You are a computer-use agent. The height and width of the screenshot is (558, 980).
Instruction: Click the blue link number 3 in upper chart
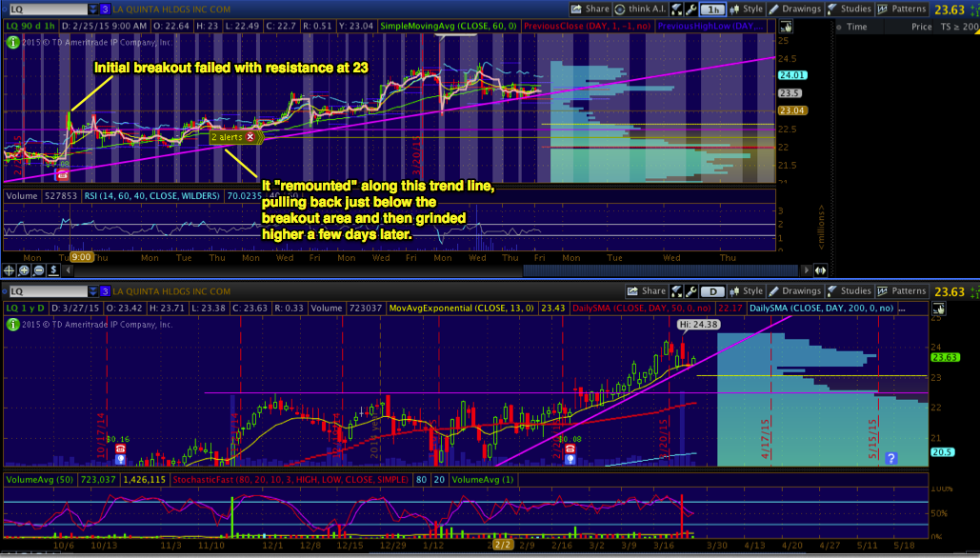105,10
